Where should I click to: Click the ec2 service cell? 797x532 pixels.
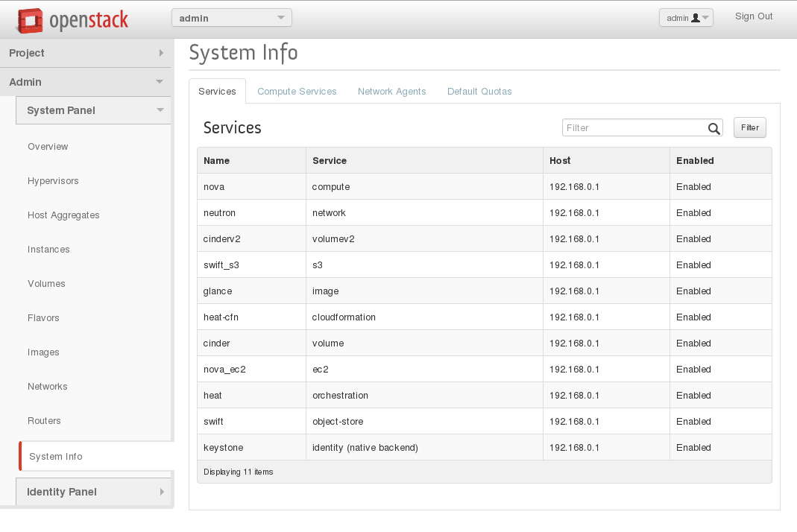tap(424, 370)
